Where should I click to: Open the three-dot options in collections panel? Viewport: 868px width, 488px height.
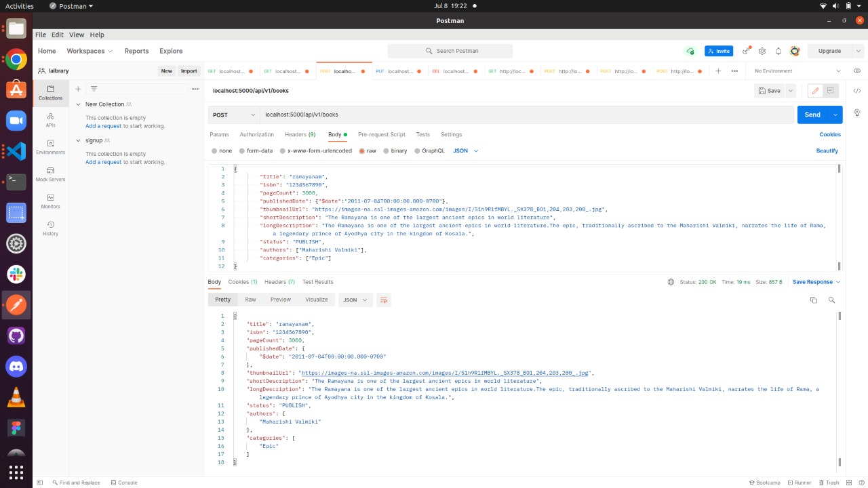pyautogui.click(x=195, y=89)
